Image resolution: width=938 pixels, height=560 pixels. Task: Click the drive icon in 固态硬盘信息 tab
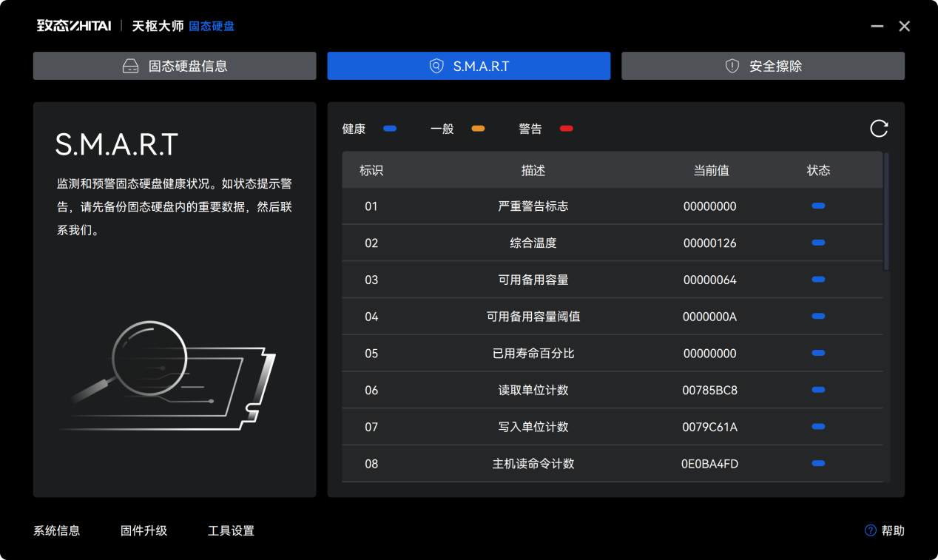(131, 66)
